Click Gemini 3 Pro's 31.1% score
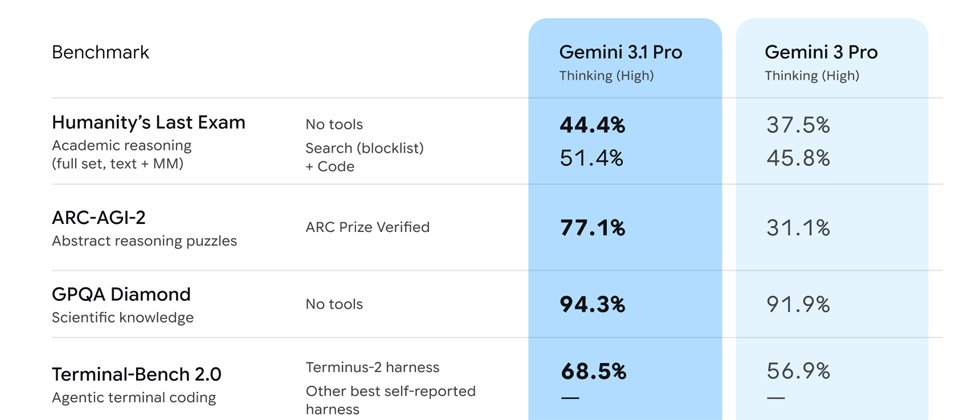This screenshot has height=420, width=960. [798, 228]
